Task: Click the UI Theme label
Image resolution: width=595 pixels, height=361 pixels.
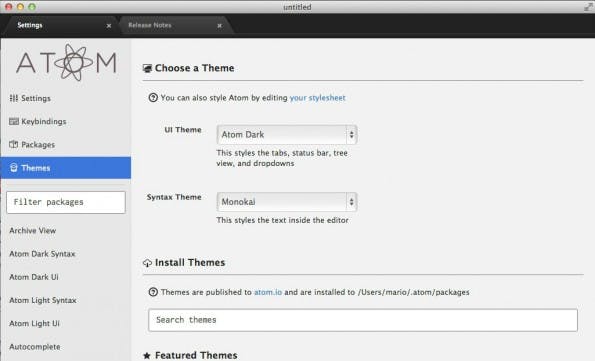Action: (183, 130)
